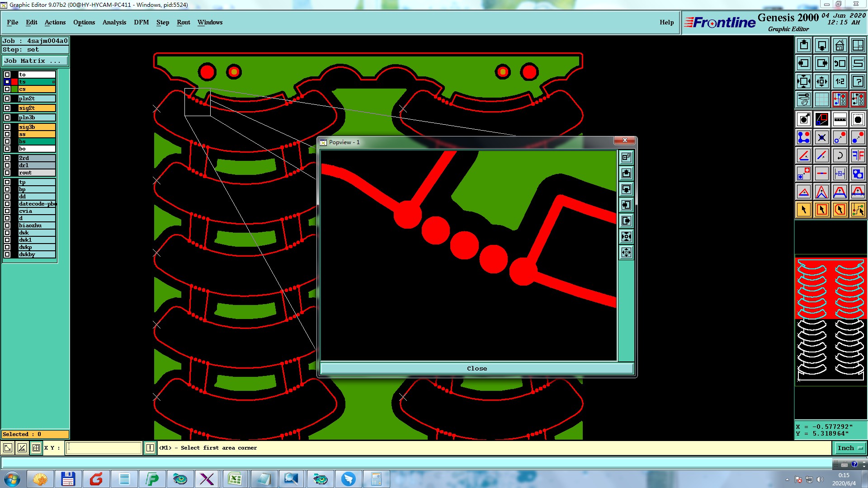
Task: Open the help question mark tool
Action: tap(858, 81)
